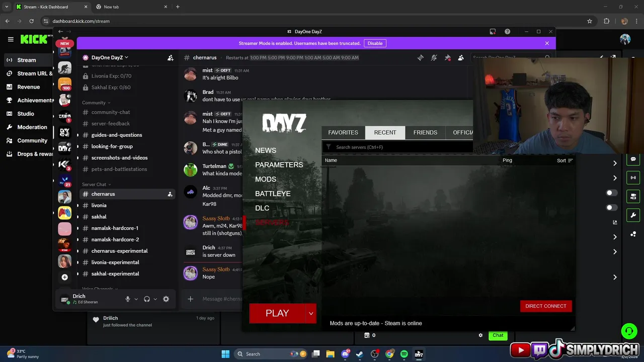
Task: Open the Discord inbox icon in title bar
Action: coord(493,32)
